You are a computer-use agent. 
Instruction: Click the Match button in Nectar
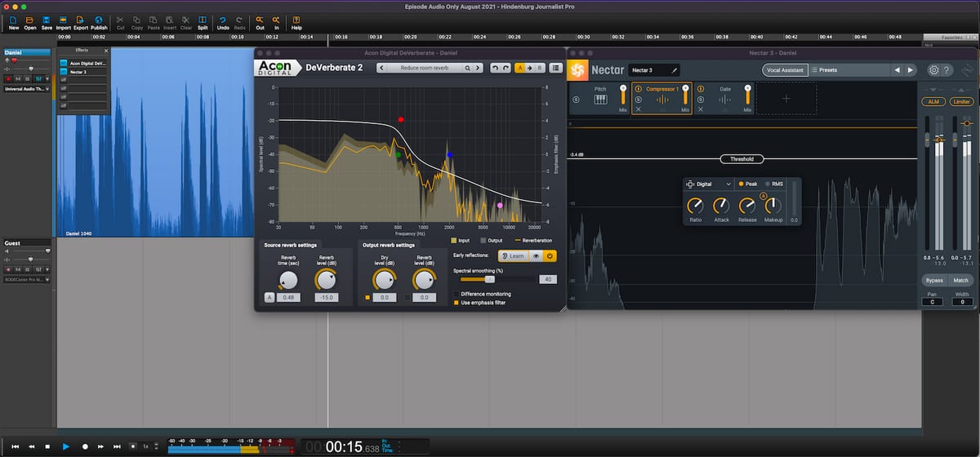961,280
